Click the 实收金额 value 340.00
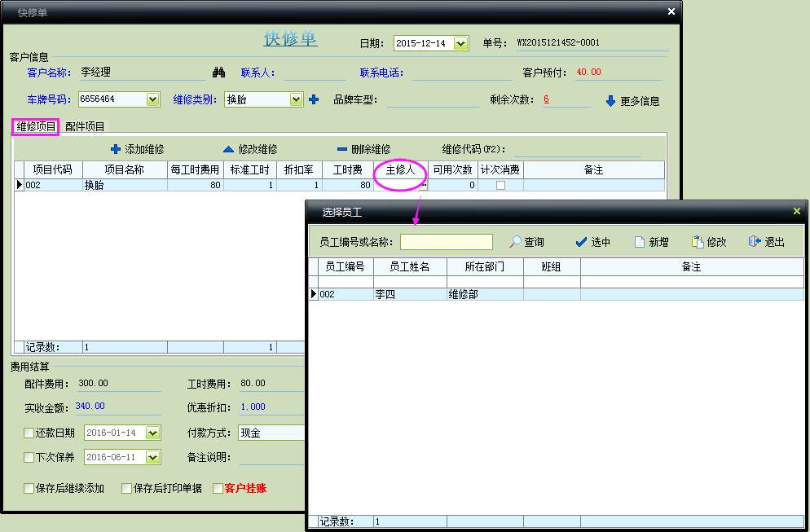The image size is (810, 532). tap(90, 406)
